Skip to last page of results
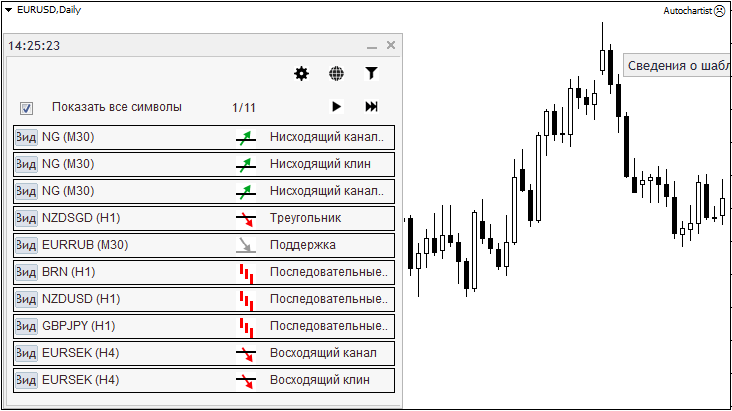 pyautogui.click(x=371, y=107)
